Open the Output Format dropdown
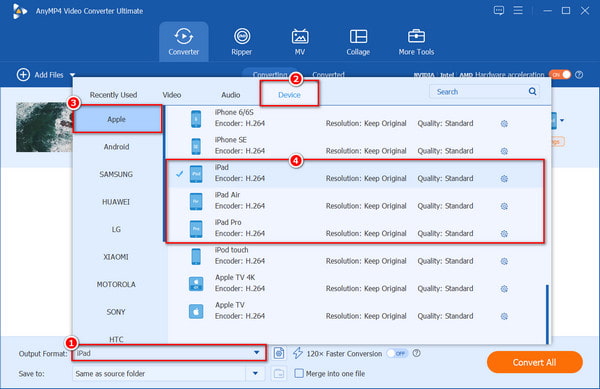Screen dimensions: 600x389 [257, 353]
